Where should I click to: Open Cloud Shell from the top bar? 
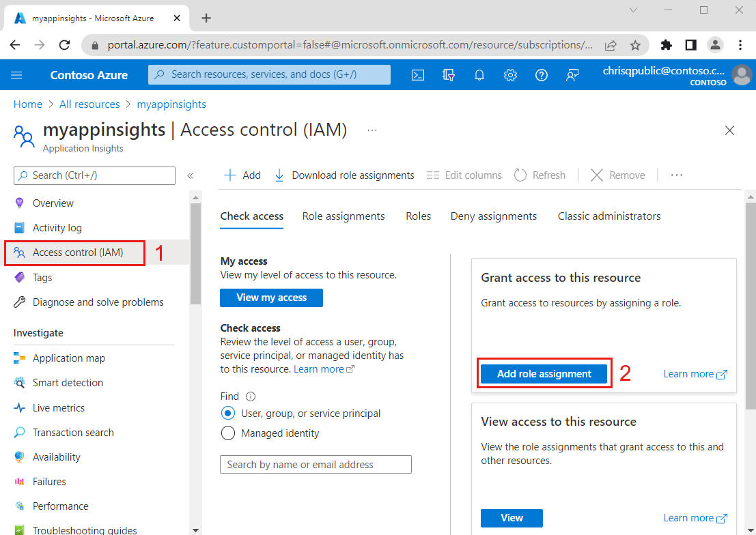click(x=417, y=74)
